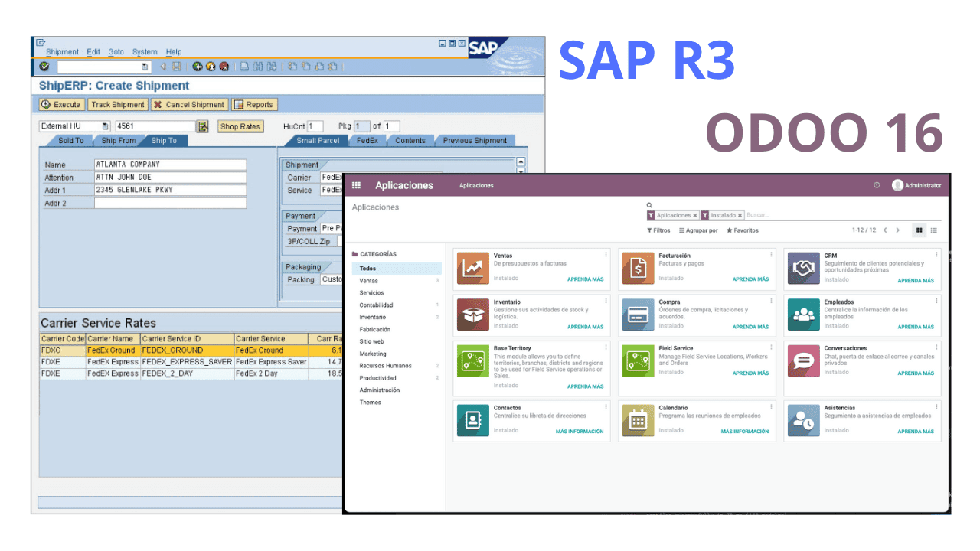The width and height of the screenshot is (980, 551).
Task: Click the Asistencias app icon
Action: (804, 420)
